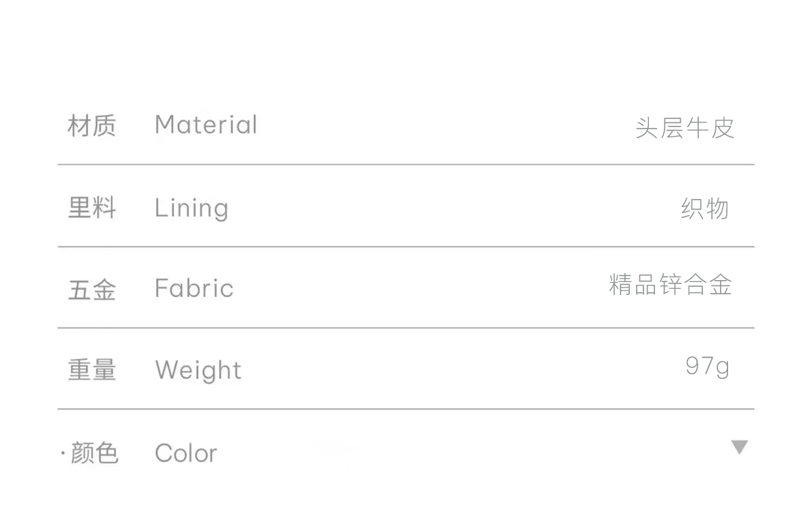Click the divider line under the Lining row
The height and width of the screenshot is (506, 812).
pyautogui.click(x=406, y=247)
